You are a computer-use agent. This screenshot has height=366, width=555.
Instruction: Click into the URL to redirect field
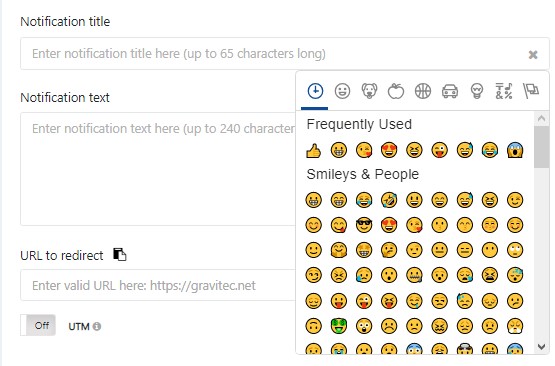[158, 285]
